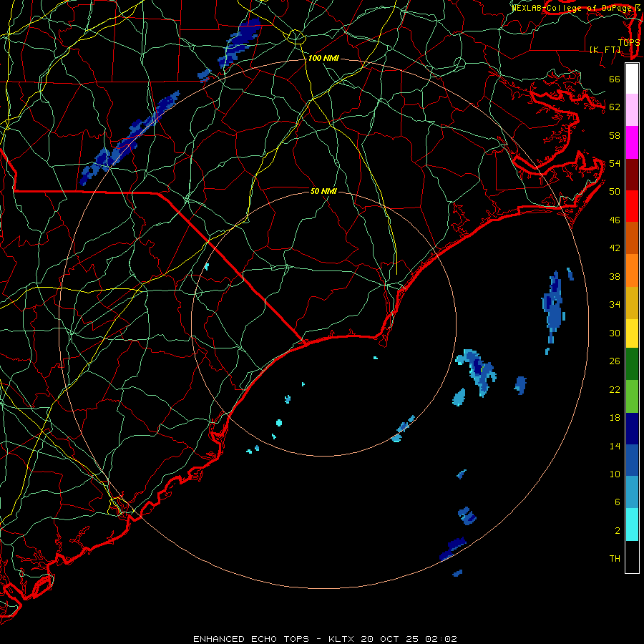
Task: Click the legend value '14'
Action: (x=615, y=446)
